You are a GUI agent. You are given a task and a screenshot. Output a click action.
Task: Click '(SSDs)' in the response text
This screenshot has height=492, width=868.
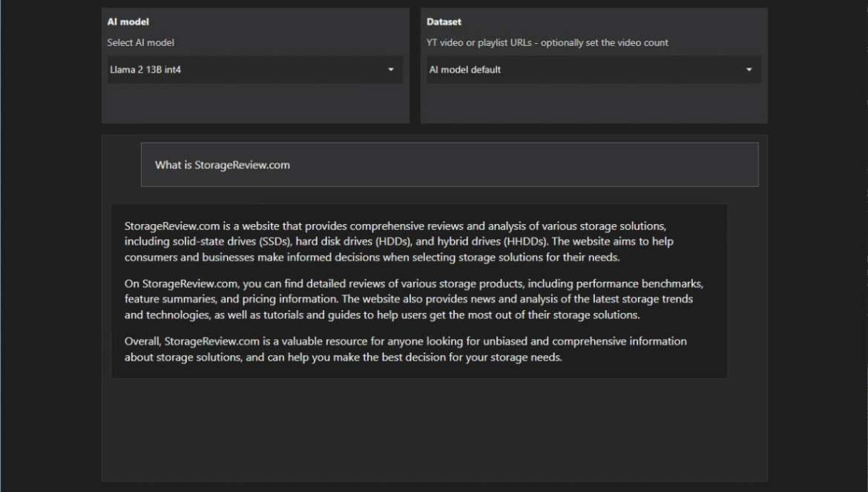275,242
